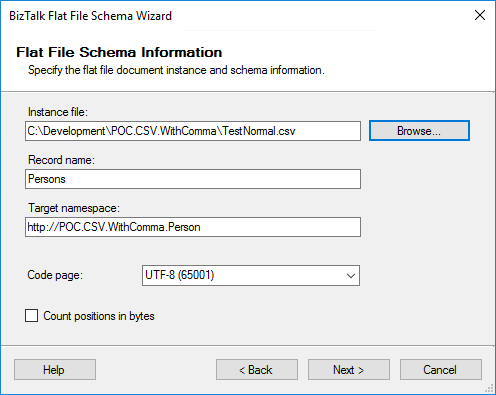
Task: Click the 'Instance file:' label
Action: (x=58, y=112)
